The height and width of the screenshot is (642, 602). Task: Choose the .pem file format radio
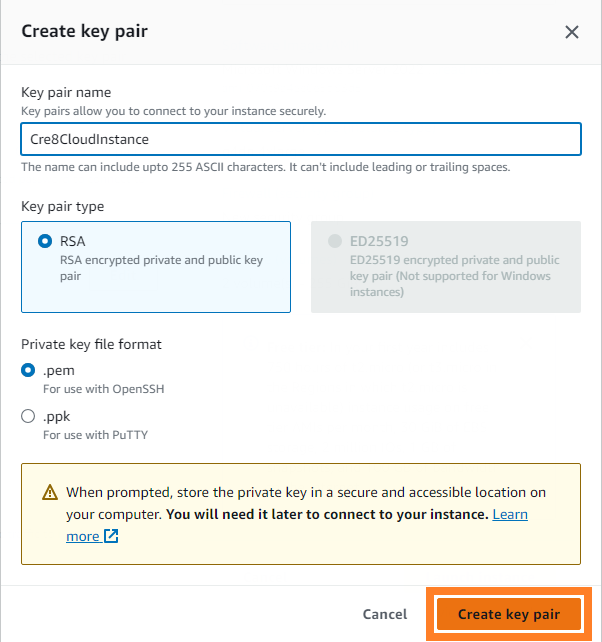[x=29, y=370]
